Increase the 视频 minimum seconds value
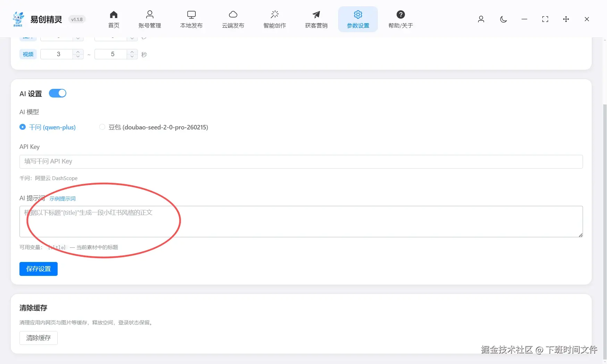607x364 pixels. tap(78, 52)
